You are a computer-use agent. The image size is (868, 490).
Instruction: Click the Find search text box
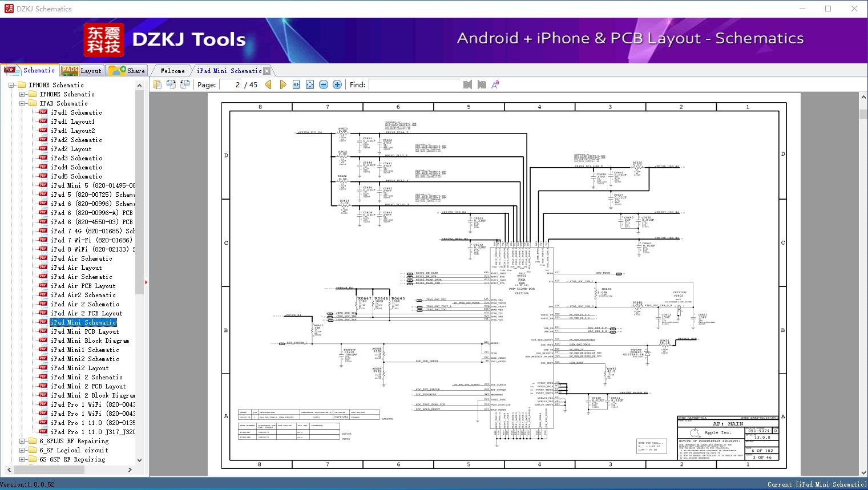(414, 84)
